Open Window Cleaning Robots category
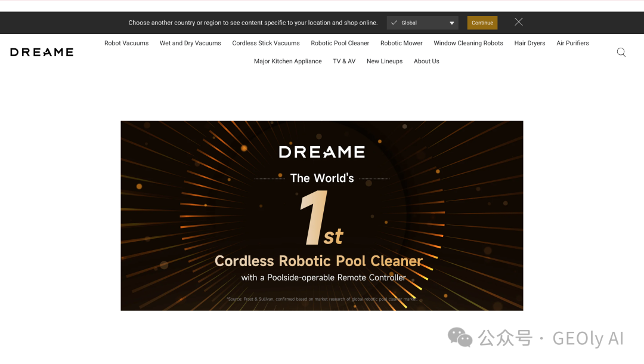 [x=468, y=43]
